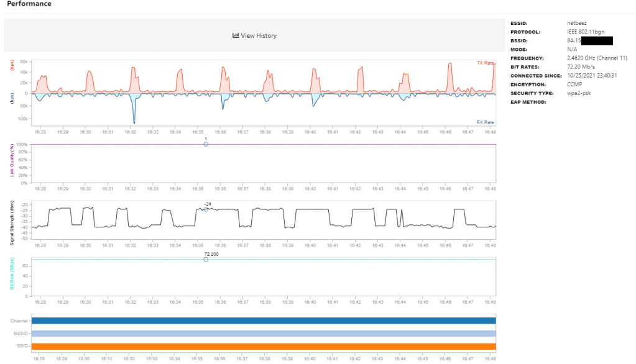Click the light blue BSSID bar
Image resolution: width=636 pixels, height=364 pixels.
(264, 334)
